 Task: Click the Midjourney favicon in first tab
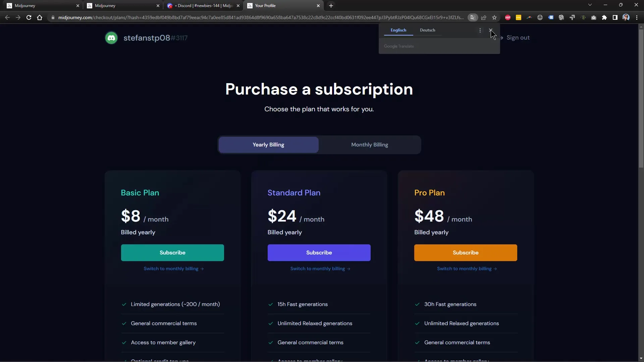(9, 5)
